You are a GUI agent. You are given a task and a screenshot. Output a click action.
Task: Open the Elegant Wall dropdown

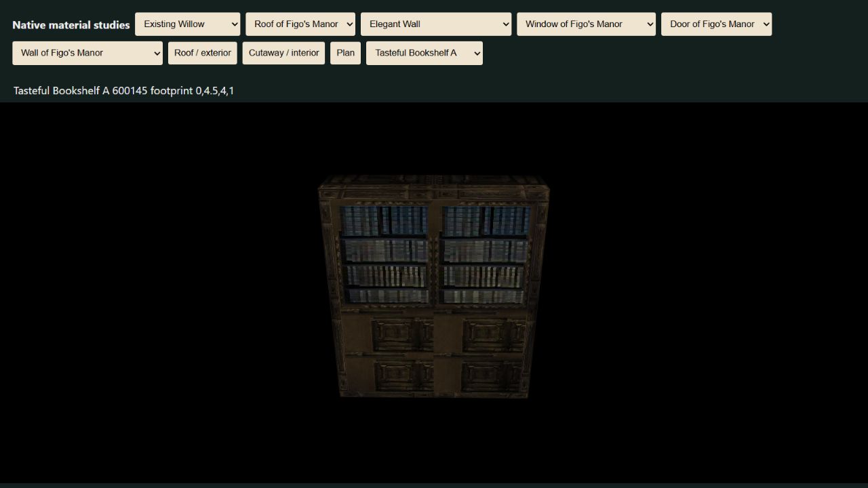coord(436,24)
